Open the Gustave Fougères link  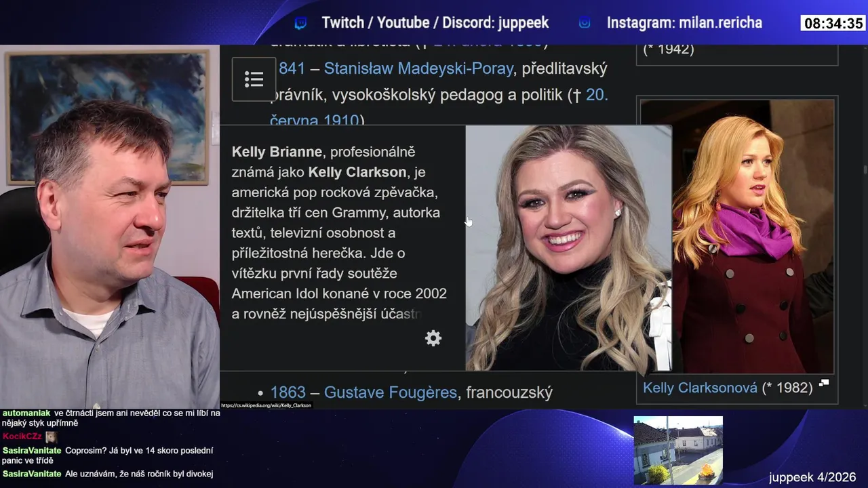point(391,392)
